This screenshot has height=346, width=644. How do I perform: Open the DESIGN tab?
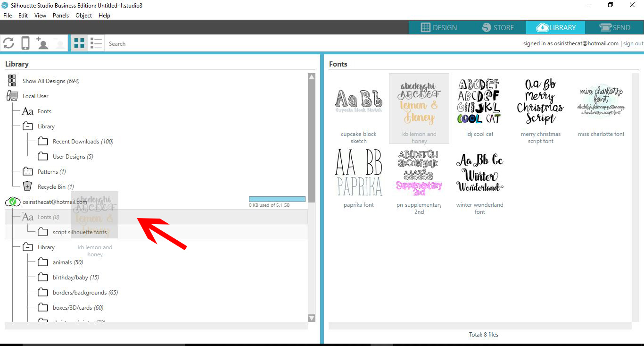tap(438, 27)
